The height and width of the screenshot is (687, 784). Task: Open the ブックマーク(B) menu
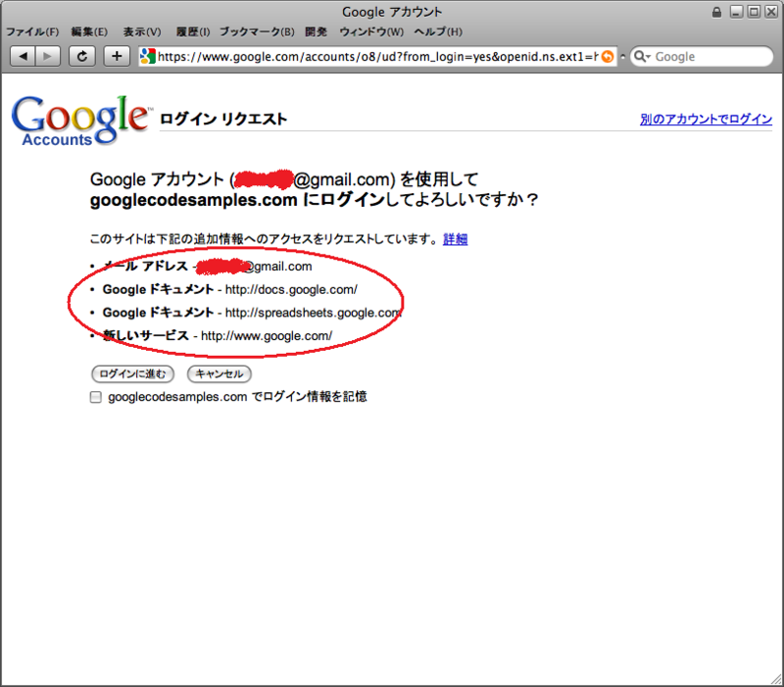(x=257, y=32)
